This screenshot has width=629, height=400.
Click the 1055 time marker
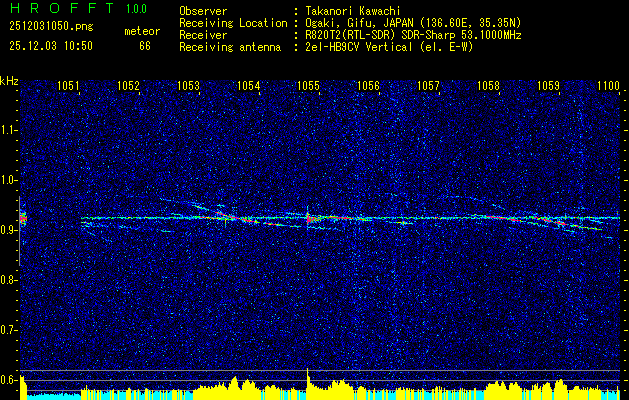pyautogui.click(x=308, y=85)
